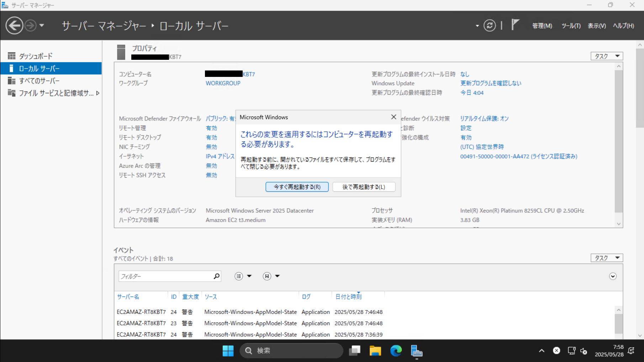Screen dimensions: 644x362
Task: Open the プロパティ タスク dropdown
Action: coord(607,56)
